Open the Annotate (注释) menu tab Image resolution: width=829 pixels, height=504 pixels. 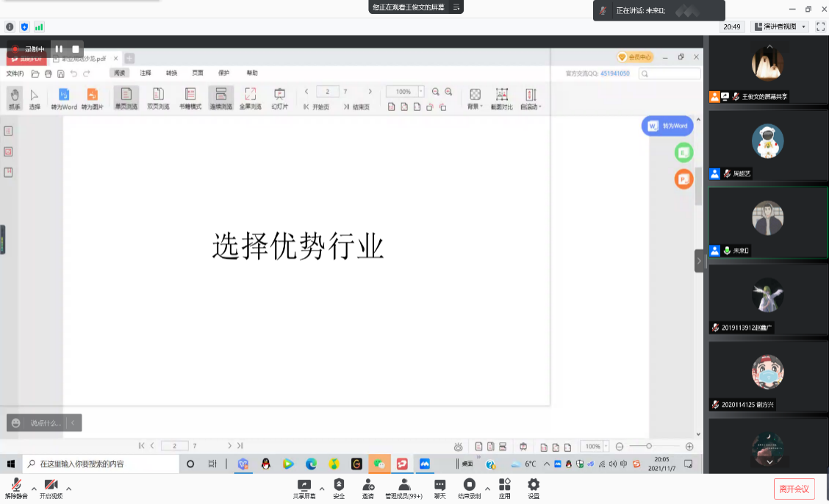(x=146, y=73)
